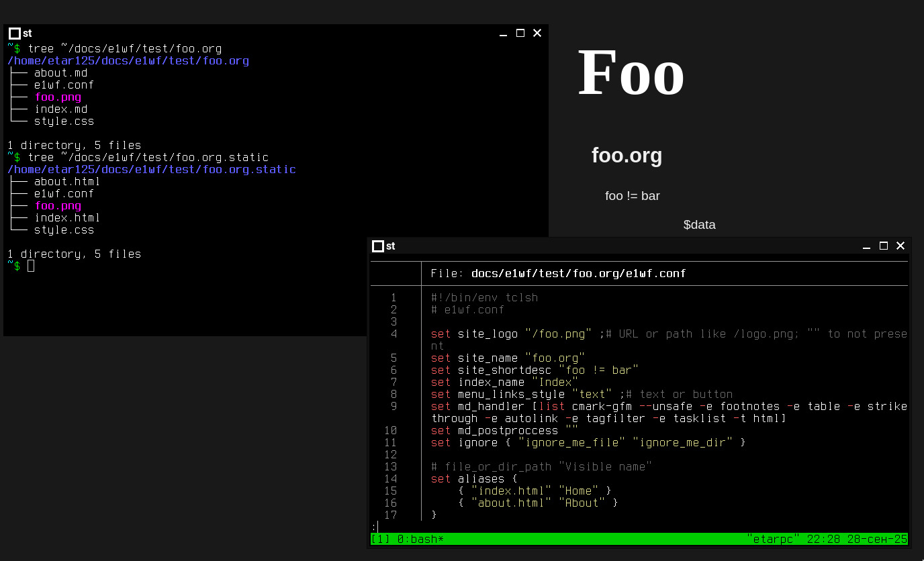
Task: Click the foo.org site name on the page
Action: (x=627, y=156)
